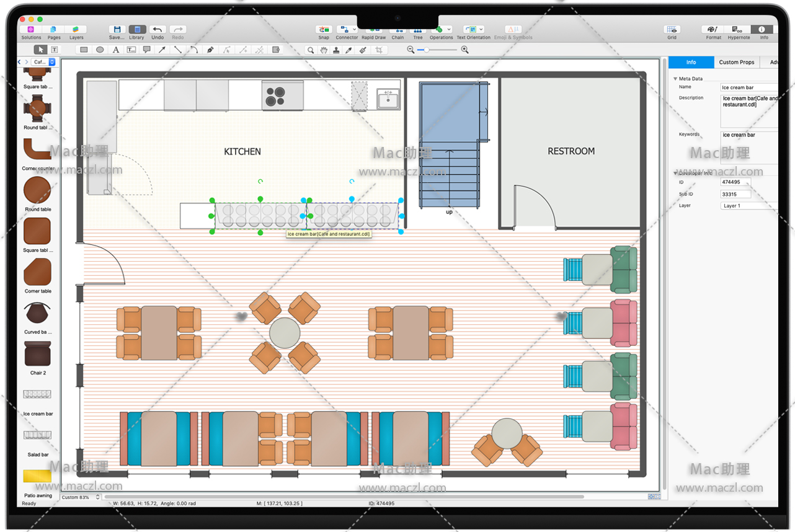Image resolution: width=795 pixels, height=532 pixels.
Task: Choose the eyedropper tool
Action: point(349,50)
